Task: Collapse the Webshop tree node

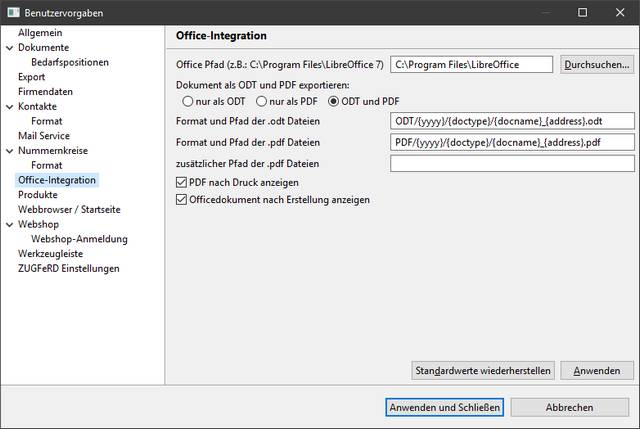Action: (x=9, y=225)
